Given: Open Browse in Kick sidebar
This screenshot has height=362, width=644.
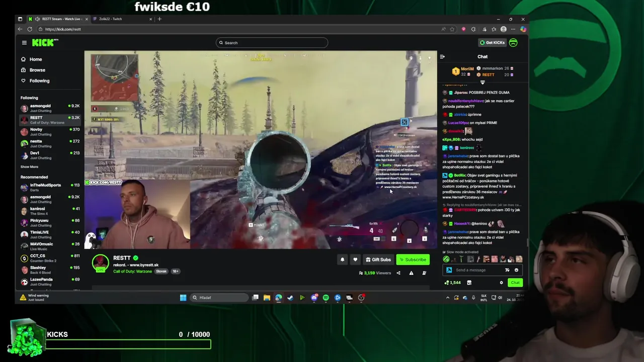Looking at the screenshot, I should [x=37, y=70].
